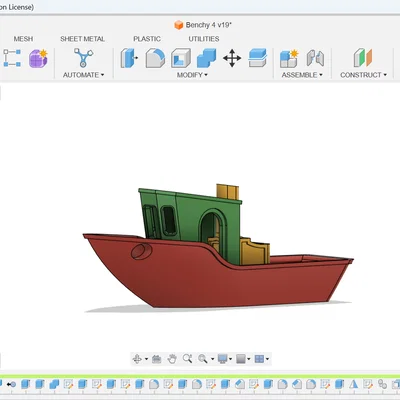Switch to the SHEET METAL tab
Image resolution: width=400 pixels, height=400 pixels.
point(82,39)
